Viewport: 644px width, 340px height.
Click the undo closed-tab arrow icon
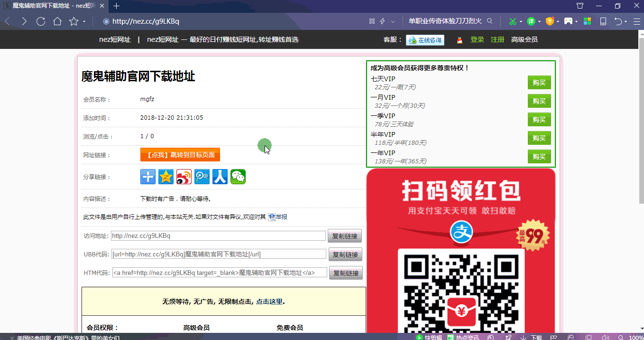tap(618, 21)
